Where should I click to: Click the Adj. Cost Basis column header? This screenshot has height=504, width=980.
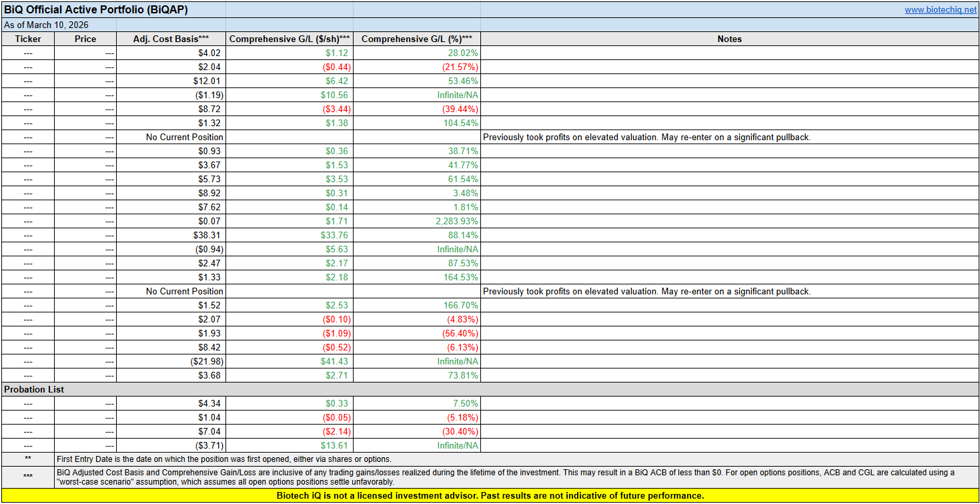point(171,39)
